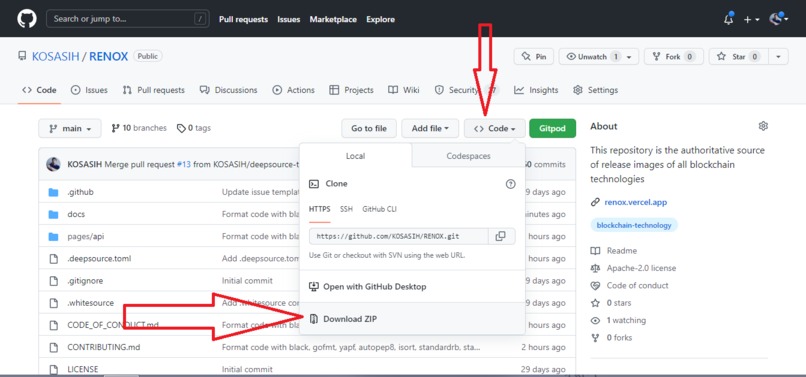Image resolution: width=806 pixels, height=377 pixels.
Task: Click the Download ZIP icon
Action: tap(314, 319)
